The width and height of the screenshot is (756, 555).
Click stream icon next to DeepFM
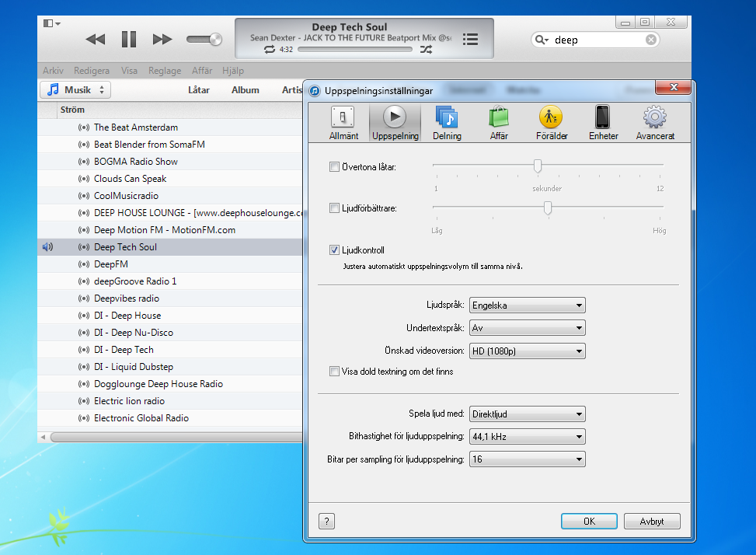pyautogui.click(x=84, y=264)
